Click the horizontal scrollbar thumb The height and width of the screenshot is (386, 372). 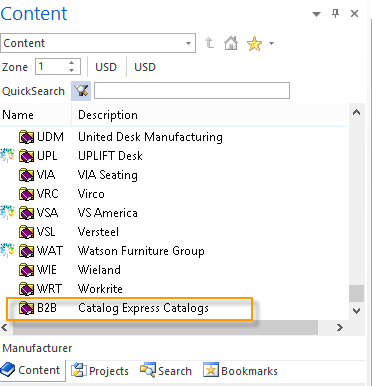165,328
